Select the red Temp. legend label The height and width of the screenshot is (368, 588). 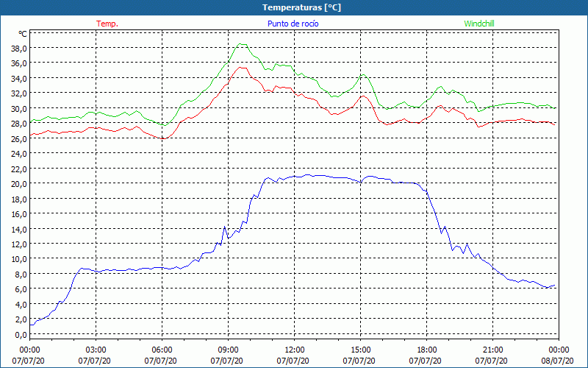107,24
